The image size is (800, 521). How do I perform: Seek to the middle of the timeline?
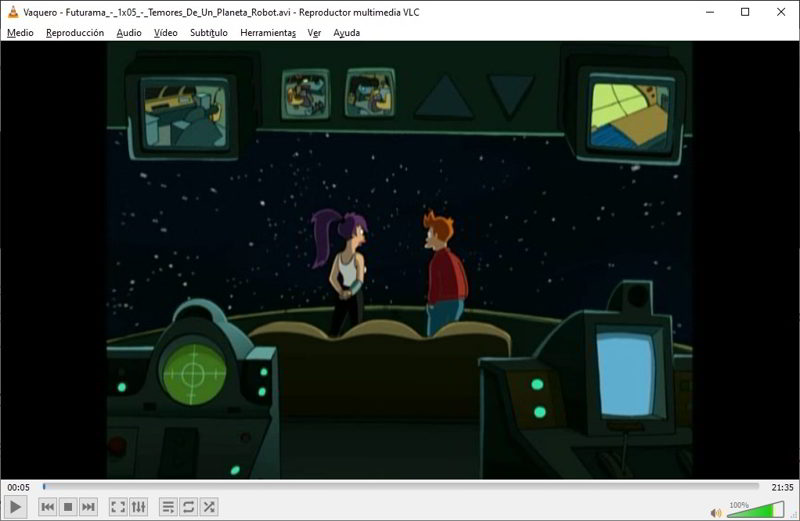point(400,487)
